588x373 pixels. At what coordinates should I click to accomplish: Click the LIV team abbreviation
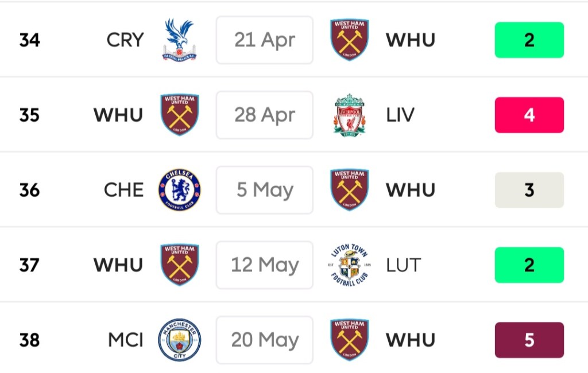(400, 115)
